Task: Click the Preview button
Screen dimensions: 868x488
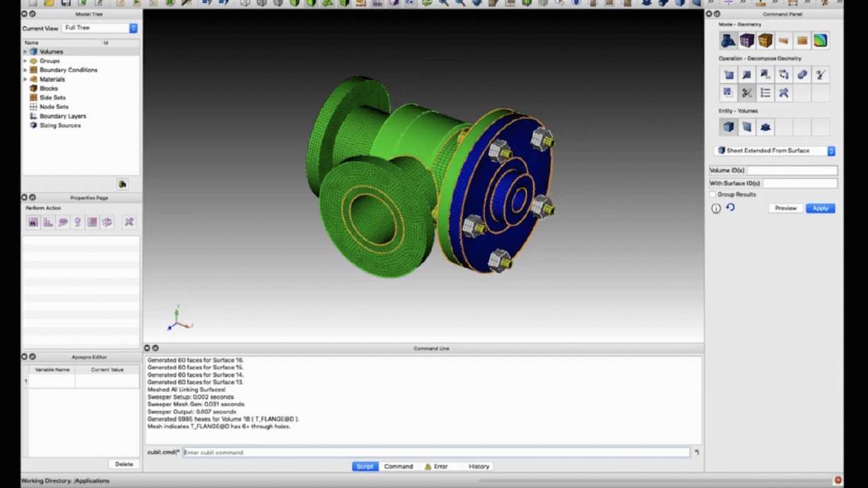Action: pos(785,209)
